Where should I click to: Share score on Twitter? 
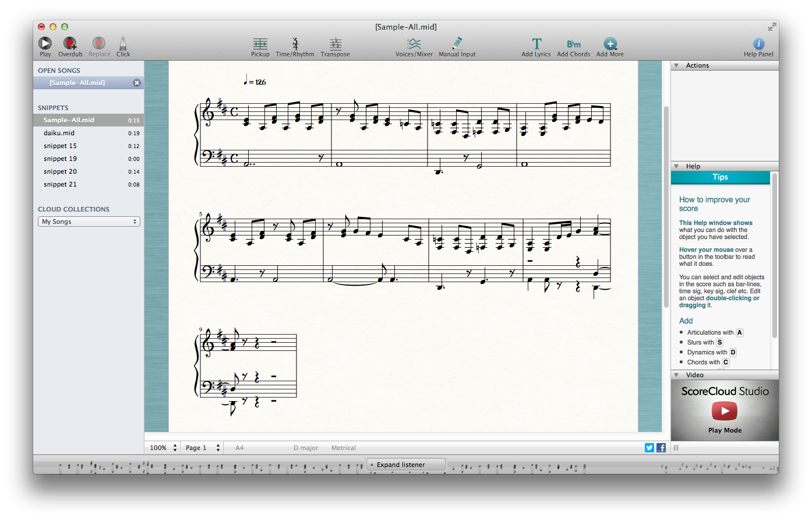[x=649, y=448]
